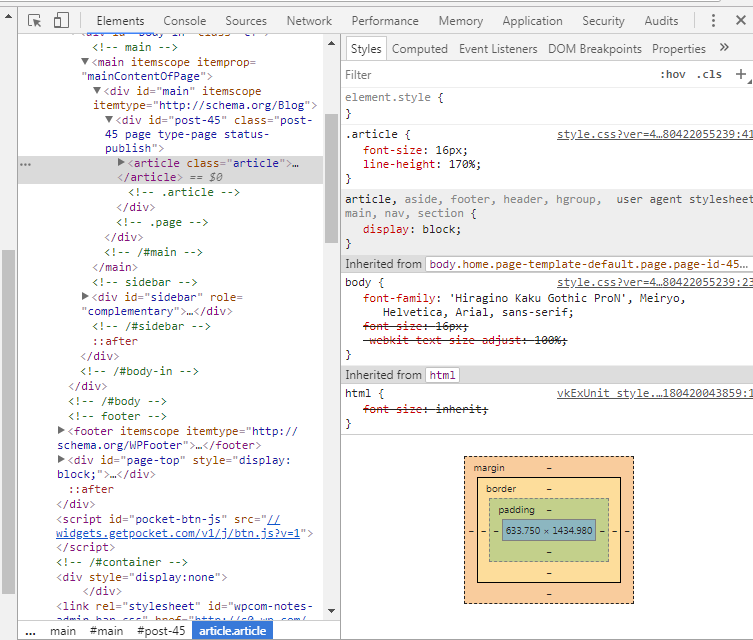Image resolution: width=753 pixels, height=640 pixels.
Task: Select the <!-- footer --> comment node
Action: [117, 416]
